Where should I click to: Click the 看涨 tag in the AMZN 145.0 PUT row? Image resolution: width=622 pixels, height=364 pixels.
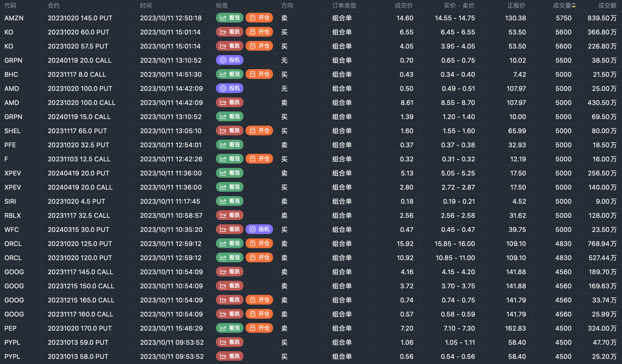point(230,18)
